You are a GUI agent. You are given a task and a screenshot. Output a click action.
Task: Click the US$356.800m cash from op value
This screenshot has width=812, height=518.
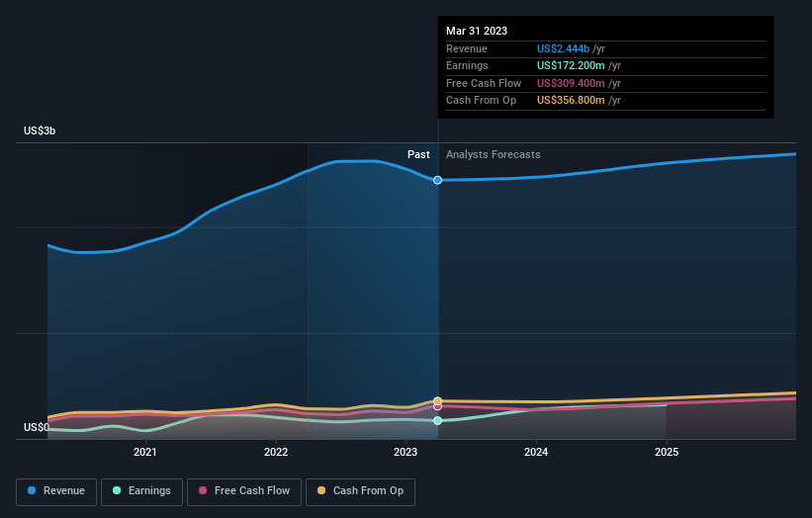571,101
